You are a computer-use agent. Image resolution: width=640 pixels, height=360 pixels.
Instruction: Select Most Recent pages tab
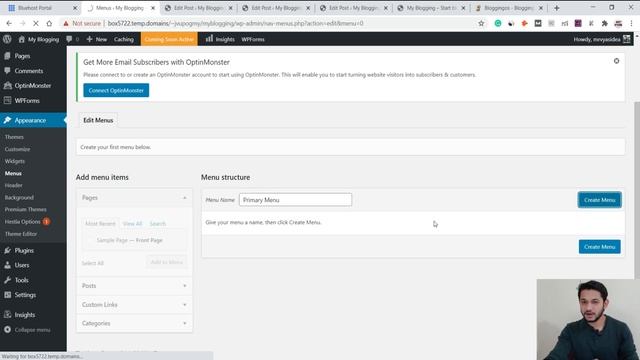[100, 224]
